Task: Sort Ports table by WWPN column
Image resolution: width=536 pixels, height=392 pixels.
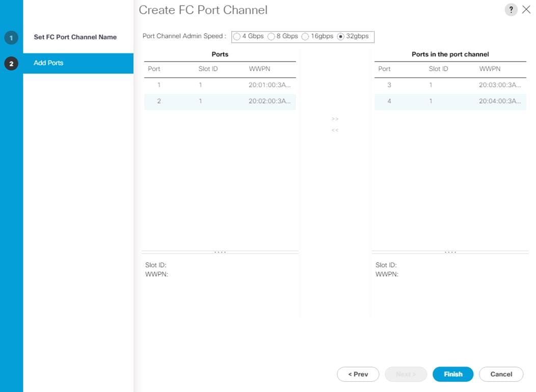Action: click(259, 69)
